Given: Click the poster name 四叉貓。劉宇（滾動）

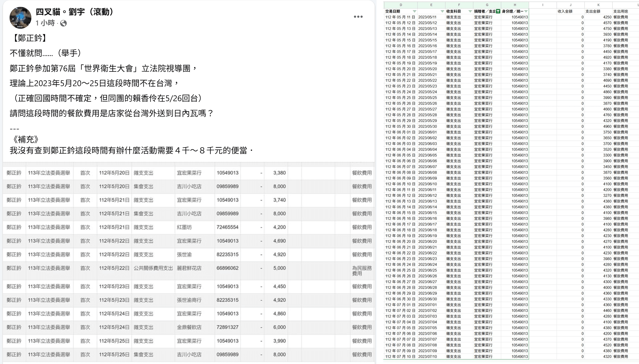Looking at the screenshot, I should [74, 12].
